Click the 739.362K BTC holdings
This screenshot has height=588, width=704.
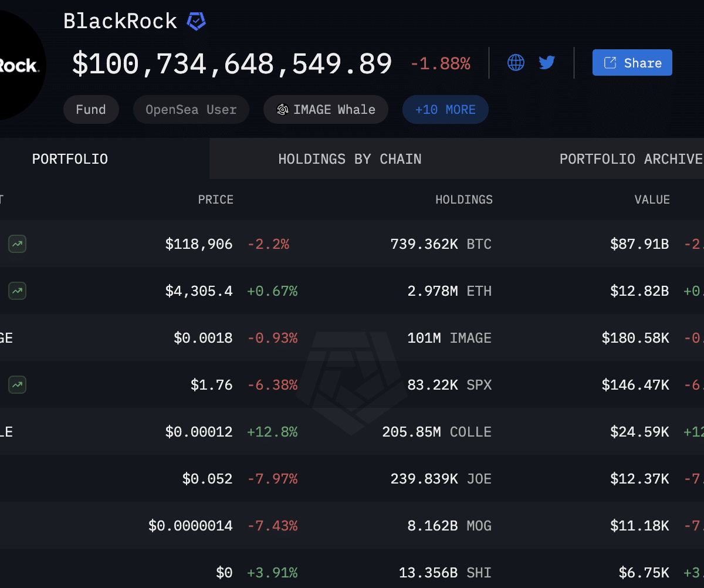click(441, 244)
